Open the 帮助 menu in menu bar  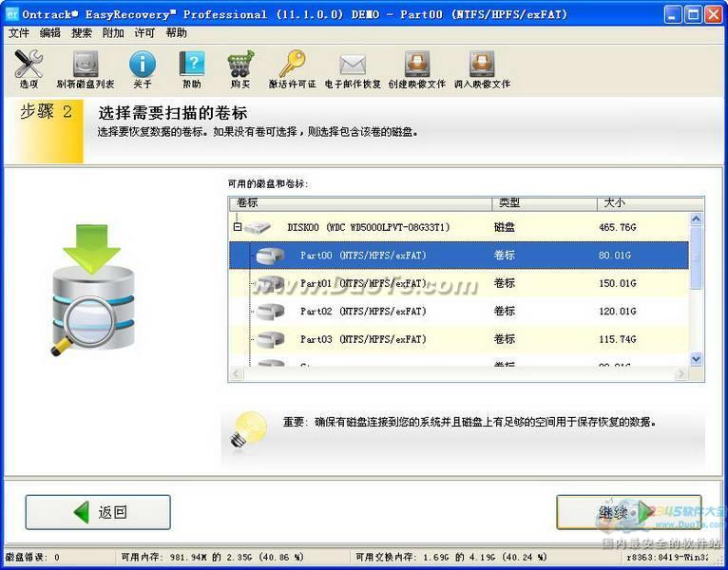pos(177,33)
